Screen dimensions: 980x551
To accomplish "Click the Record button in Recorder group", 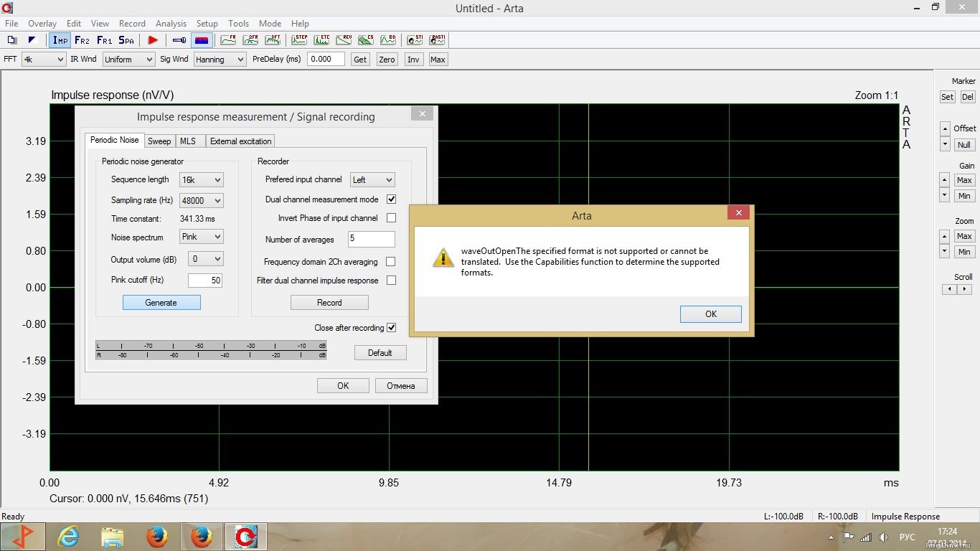I will [329, 303].
